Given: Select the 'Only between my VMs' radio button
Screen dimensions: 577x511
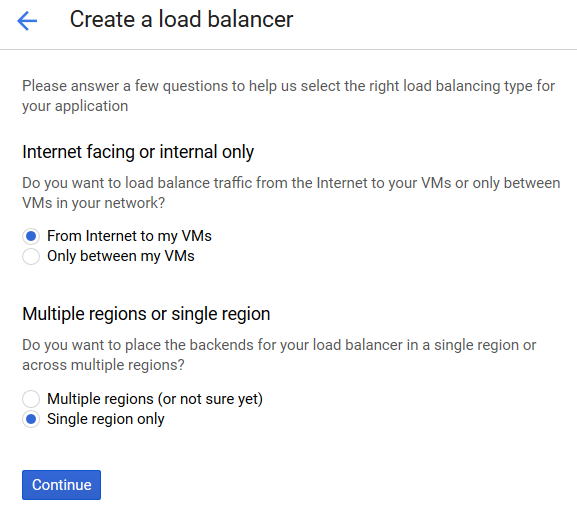Looking at the screenshot, I should [x=31, y=256].
